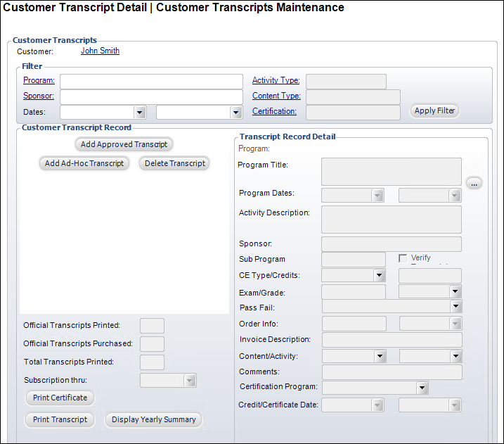Click the CE Credits value field
The height and width of the screenshot is (444, 504).
[430, 276]
